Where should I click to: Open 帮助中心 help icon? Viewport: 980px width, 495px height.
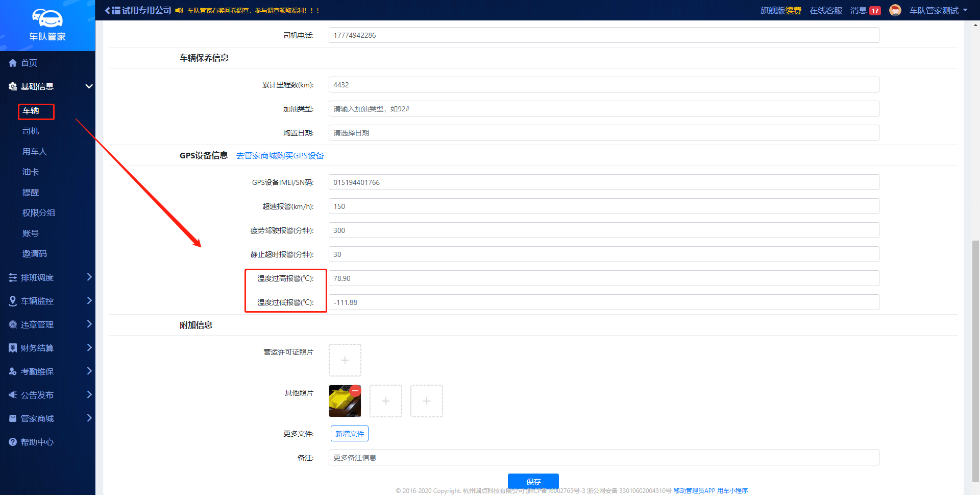(13, 442)
